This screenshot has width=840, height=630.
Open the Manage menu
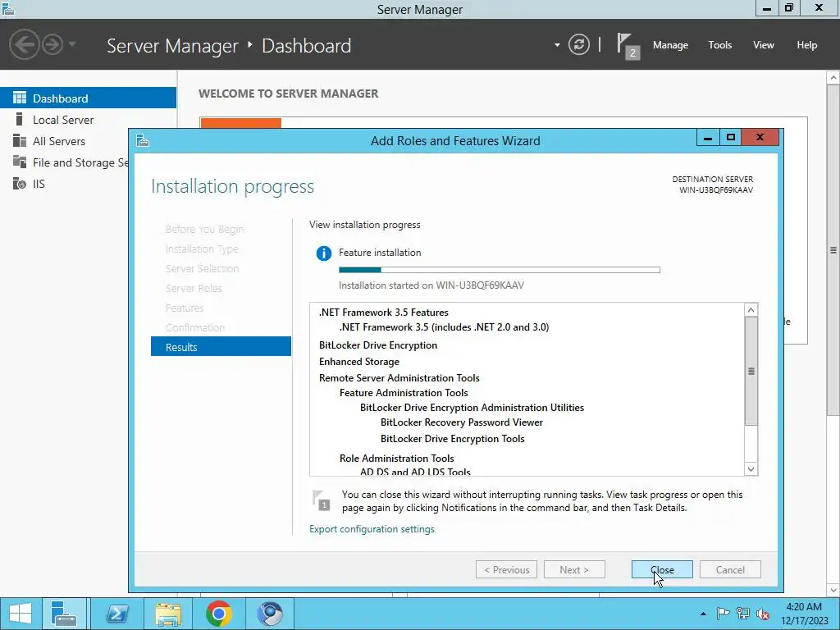point(670,45)
